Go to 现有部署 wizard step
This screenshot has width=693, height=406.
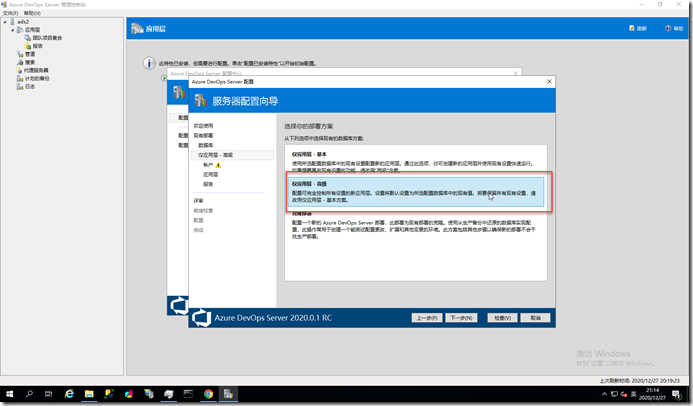(x=203, y=136)
